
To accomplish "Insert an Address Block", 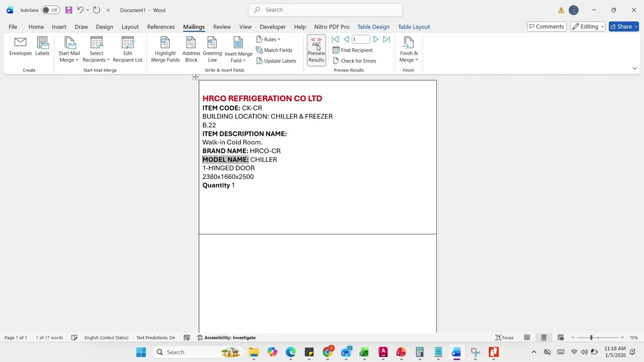I will (191, 50).
